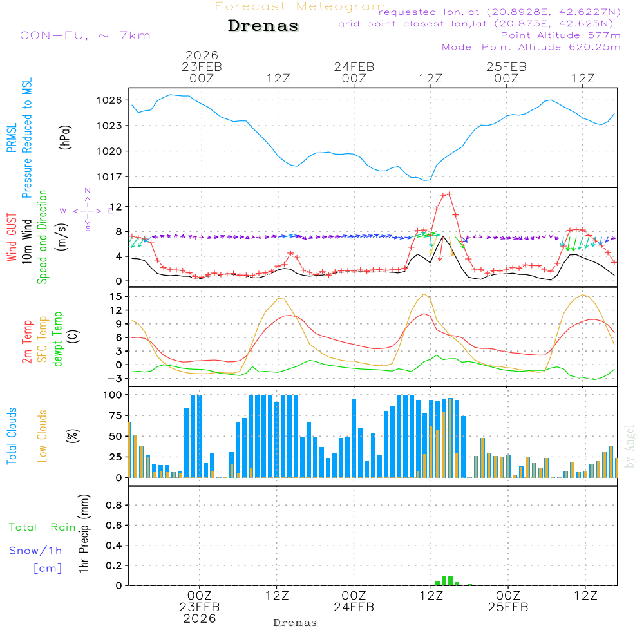
Task: Click the green dewpt Temp legend label
Action: 59,339
